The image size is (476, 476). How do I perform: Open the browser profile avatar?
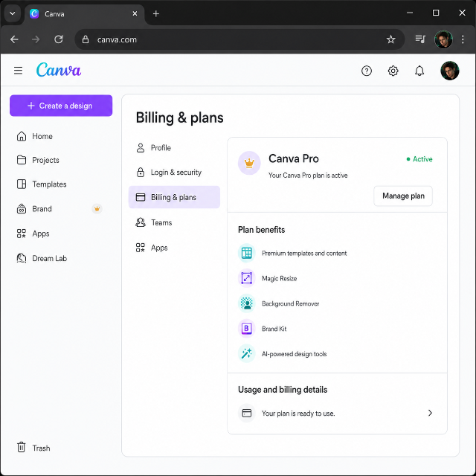tap(443, 39)
